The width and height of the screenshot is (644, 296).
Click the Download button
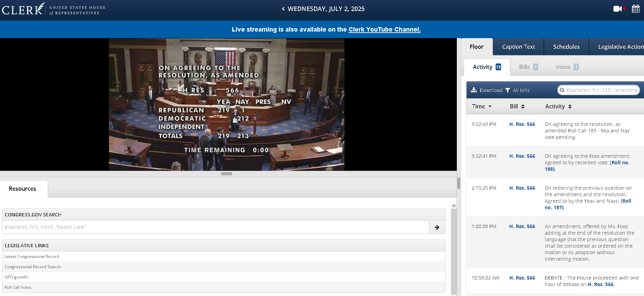(x=486, y=90)
